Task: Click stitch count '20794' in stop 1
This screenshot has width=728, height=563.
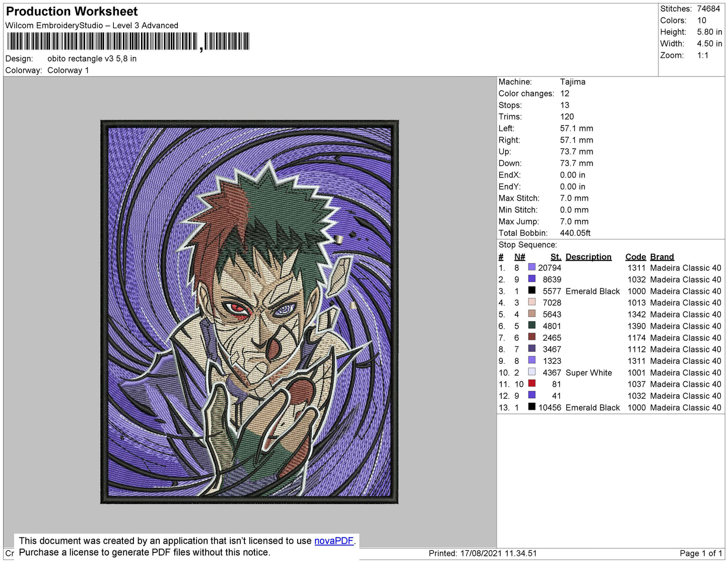Action: [550, 268]
